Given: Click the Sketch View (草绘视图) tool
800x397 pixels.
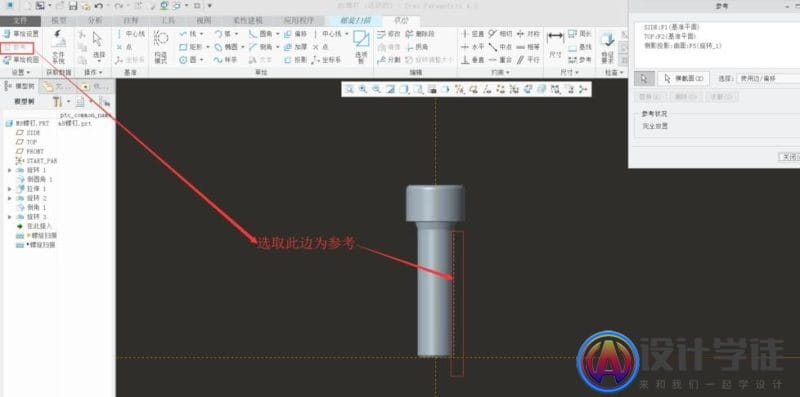Looking at the screenshot, I should point(20,60).
